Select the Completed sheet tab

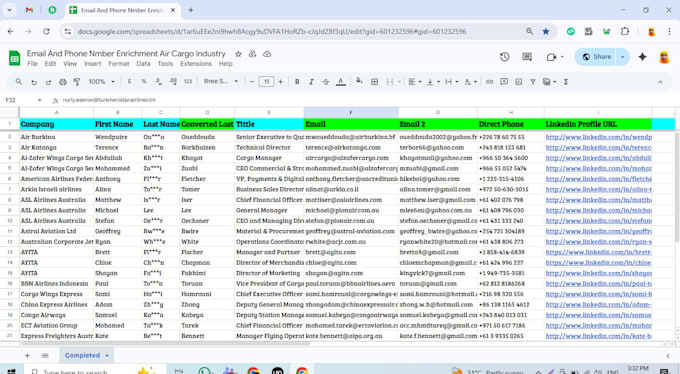(x=86, y=355)
